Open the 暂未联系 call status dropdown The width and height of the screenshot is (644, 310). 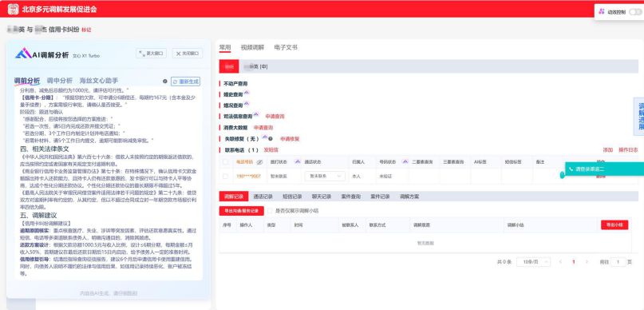tap(325, 176)
